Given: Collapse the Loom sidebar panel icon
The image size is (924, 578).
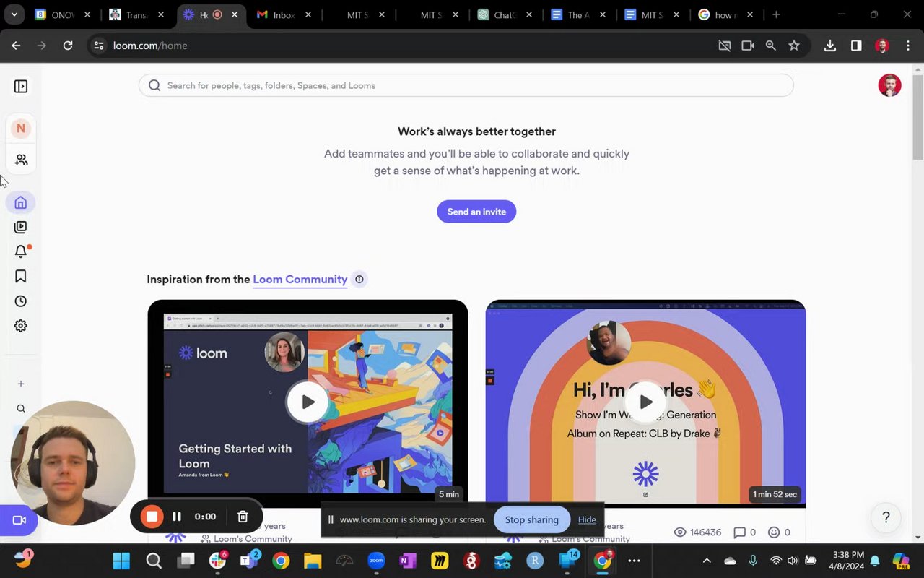Looking at the screenshot, I should pos(20,87).
